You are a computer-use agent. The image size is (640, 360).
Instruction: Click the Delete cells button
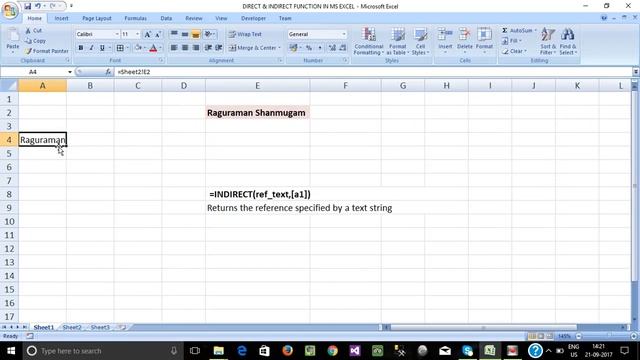click(464, 40)
